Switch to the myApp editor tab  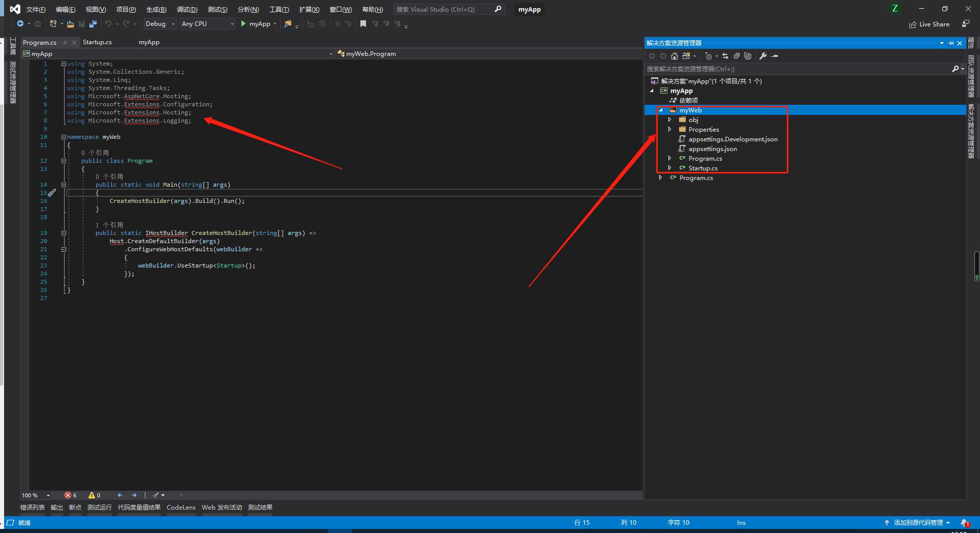[x=149, y=42]
